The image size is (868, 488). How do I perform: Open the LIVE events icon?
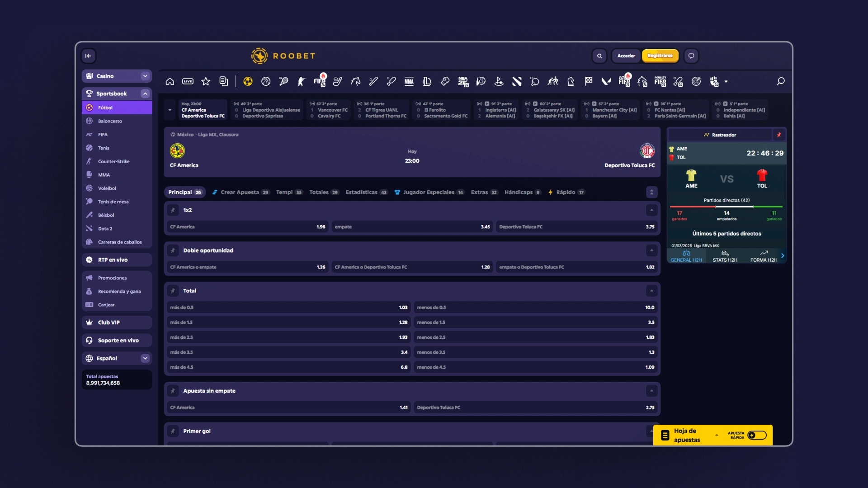pos(188,81)
